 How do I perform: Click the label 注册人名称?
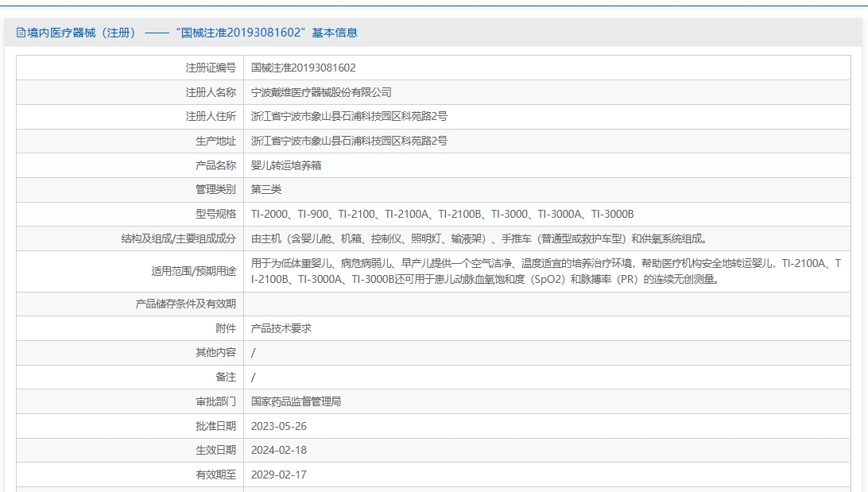[x=211, y=92]
